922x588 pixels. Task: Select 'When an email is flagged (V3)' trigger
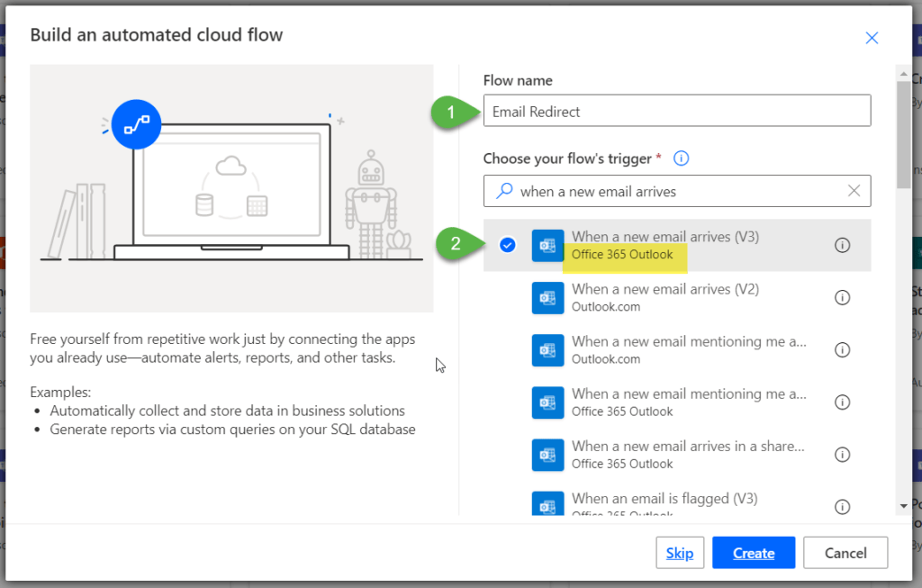pyautogui.click(x=677, y=499)
